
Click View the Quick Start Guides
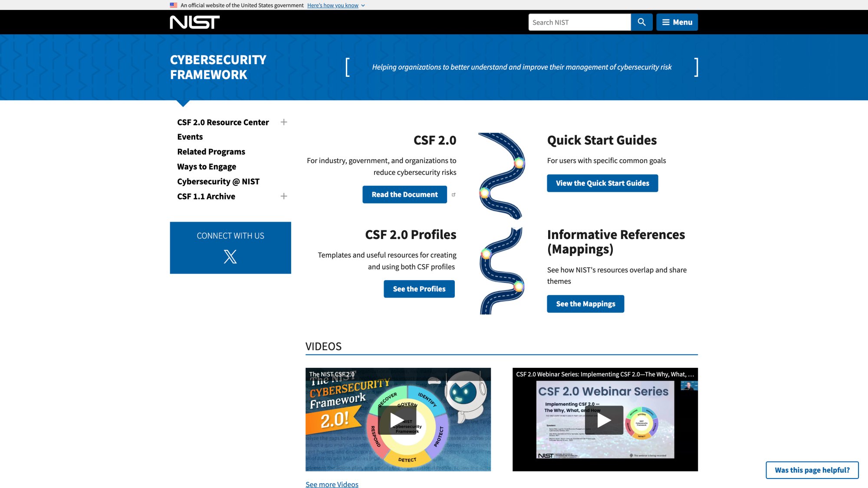point(602,183)
